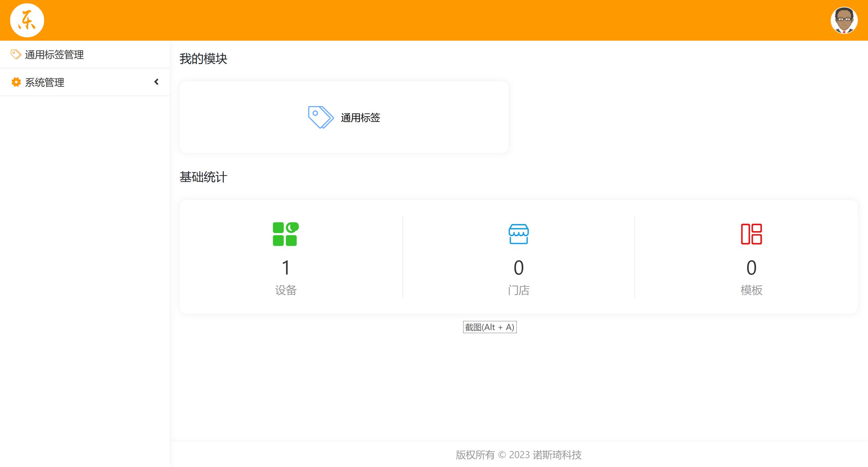Screen dimensions: 868x467
Task: Click the green 设备 devices icon
Action: 285,234
